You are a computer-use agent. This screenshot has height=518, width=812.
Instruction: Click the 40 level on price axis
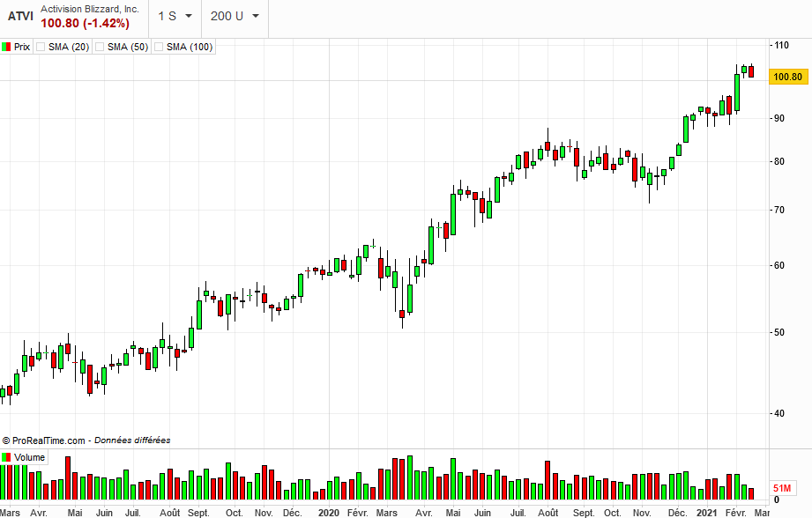pyautogui.click(x=778, y=413)
